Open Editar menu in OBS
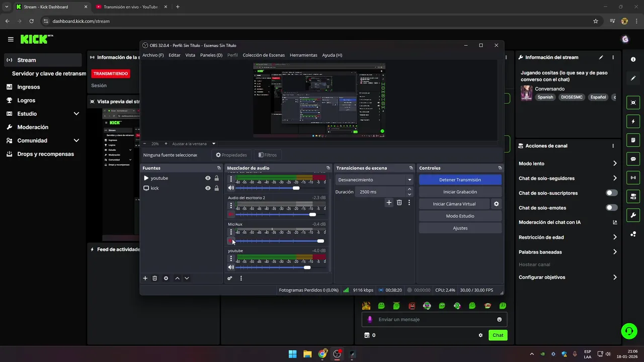The width and height of the screenshot is (644, 362). coord(175,55)
